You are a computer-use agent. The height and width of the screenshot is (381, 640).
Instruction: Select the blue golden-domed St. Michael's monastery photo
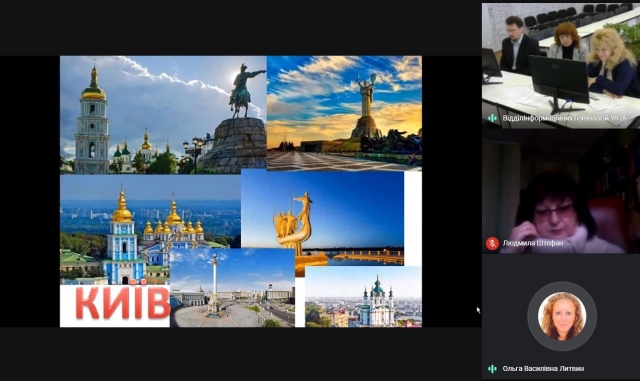150,229
